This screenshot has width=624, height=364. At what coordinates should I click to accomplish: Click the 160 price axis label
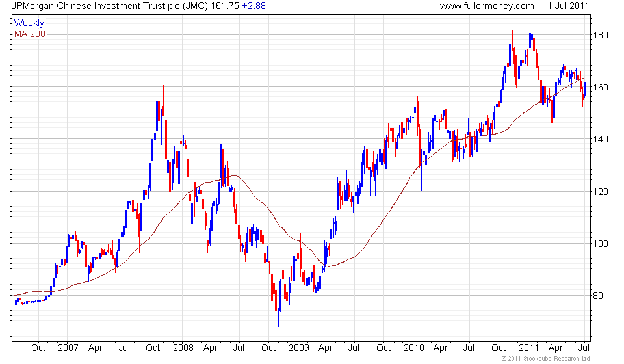click(x=601, y=87)
